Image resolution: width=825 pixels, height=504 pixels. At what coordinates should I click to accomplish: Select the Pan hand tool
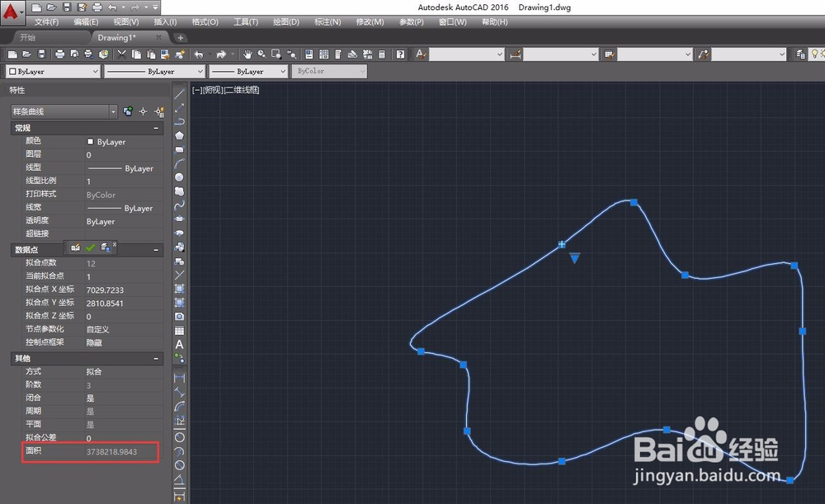pyautogui.click(x=247, y=54)
